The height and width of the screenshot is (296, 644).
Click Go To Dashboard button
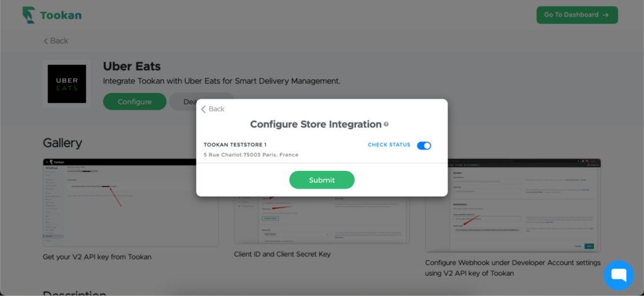coord(577,15)
